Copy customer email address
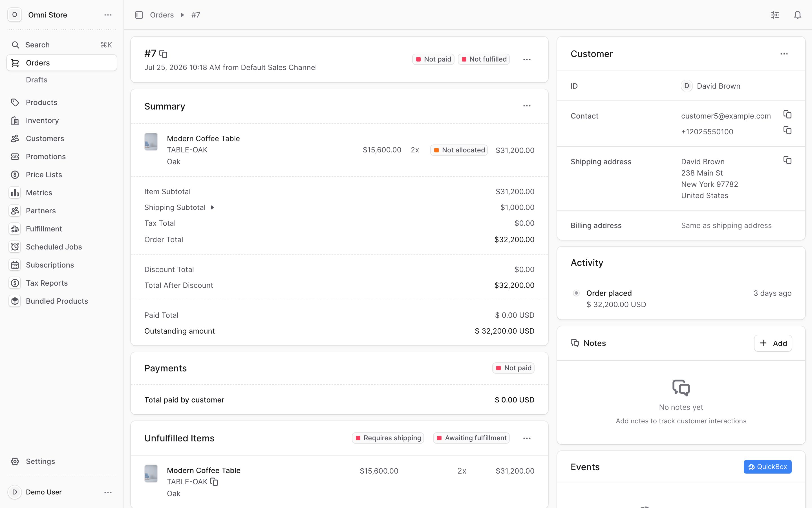This screenshot has height=508, width=812. [x=787, y=115]
